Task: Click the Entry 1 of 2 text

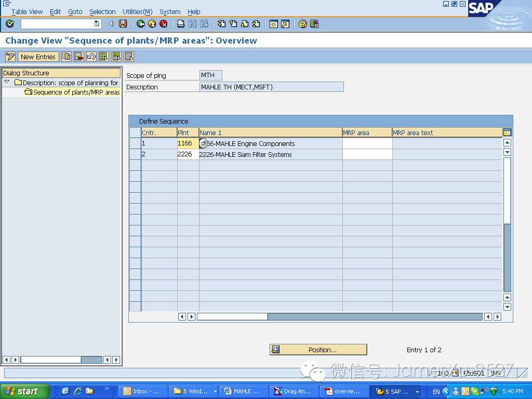Action: pyautogui.click(x=424, y=350)
